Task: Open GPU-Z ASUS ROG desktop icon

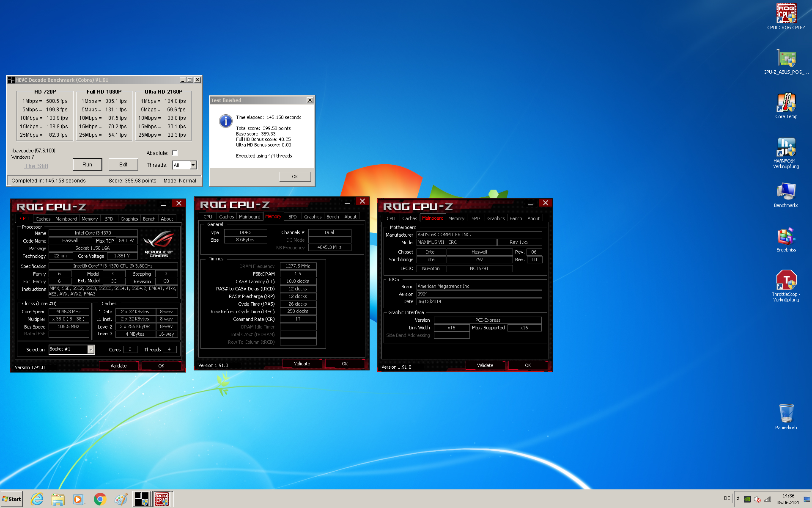Action: [786, 61]
